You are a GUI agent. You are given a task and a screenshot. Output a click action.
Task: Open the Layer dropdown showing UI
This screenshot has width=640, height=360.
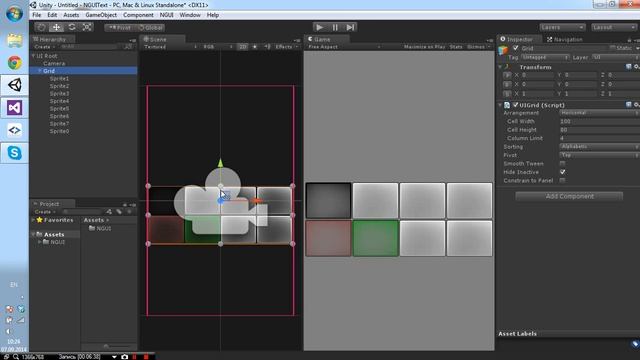pos(616,58)
